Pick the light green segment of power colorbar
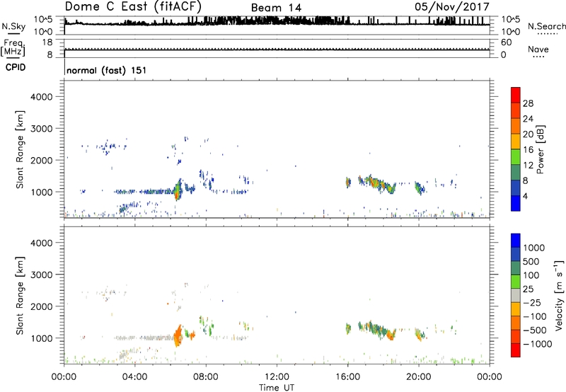566x392 pixels. (x=516, y=156)
